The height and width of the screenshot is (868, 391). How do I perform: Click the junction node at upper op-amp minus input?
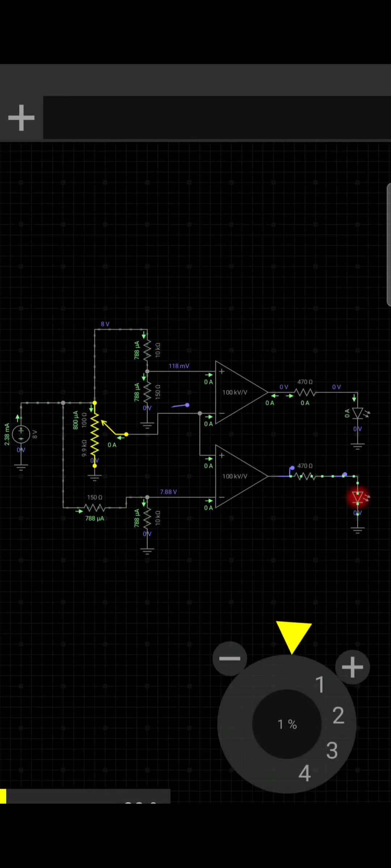[200, 413]
